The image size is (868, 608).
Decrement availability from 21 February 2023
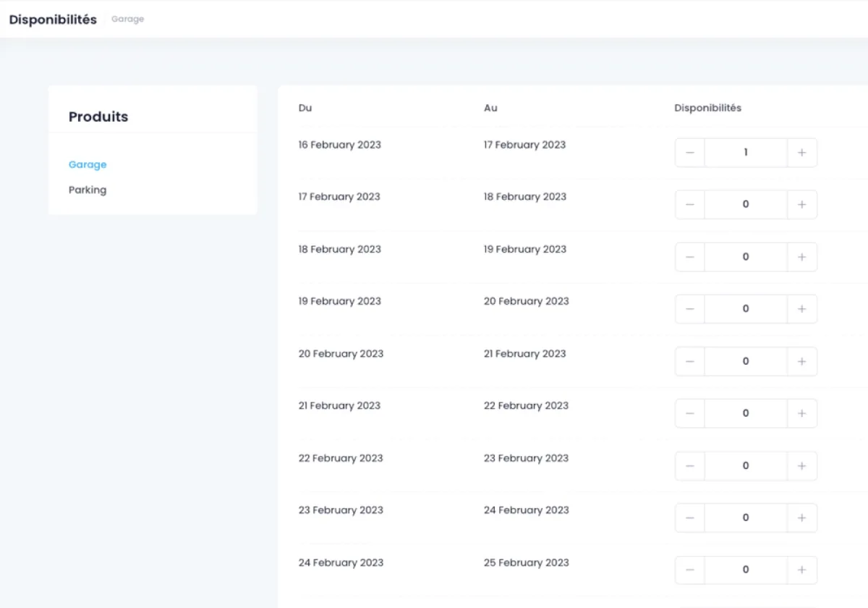coord(690,413)
